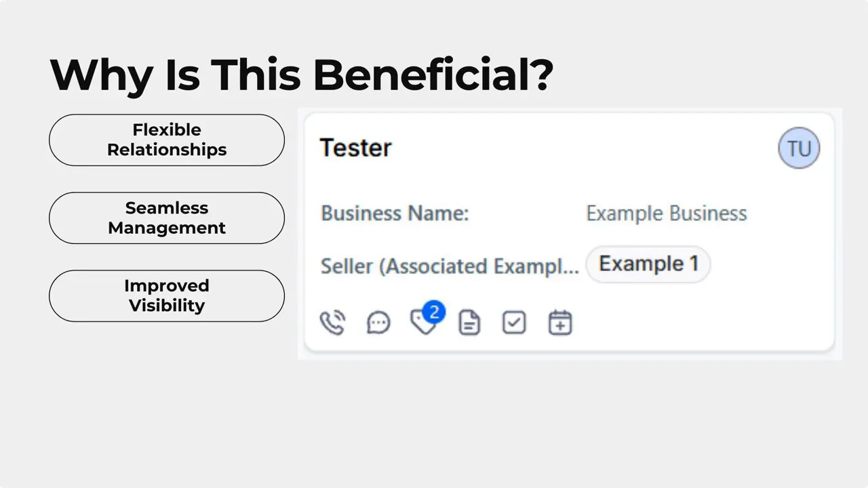868x488 pixels.
Task: Open the contact named "Tester"
Action: click(x=355, y=148)
